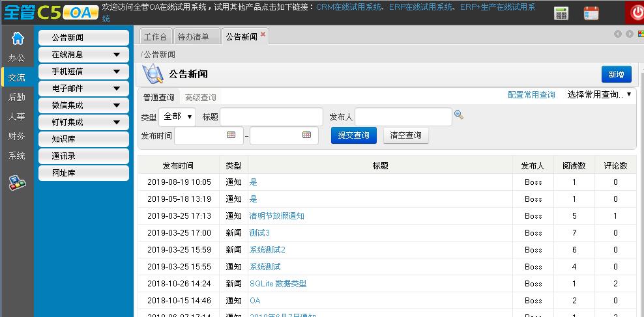Open 交流 section in sidebar
This screenshot has height=317, width=644.
(17, 77)
